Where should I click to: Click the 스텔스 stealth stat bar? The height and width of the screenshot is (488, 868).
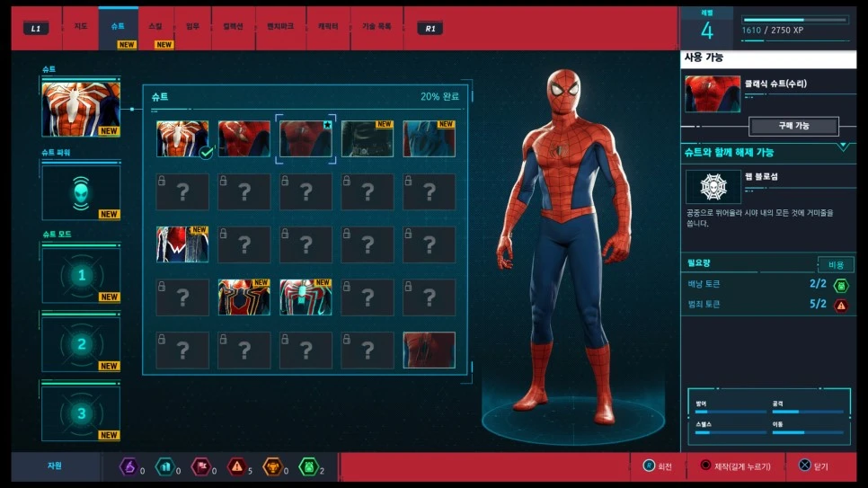pos(731,432)
